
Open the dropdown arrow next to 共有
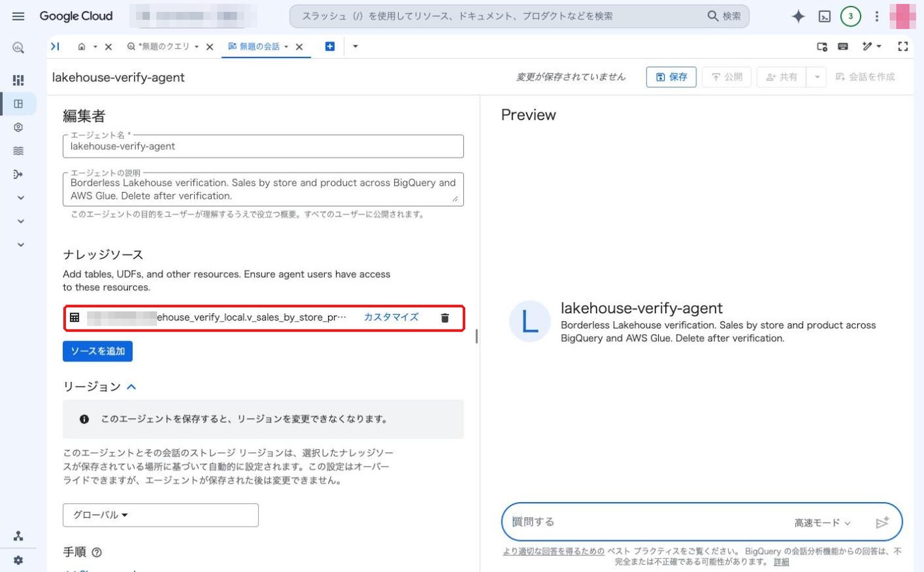click(x=817, y=77)
